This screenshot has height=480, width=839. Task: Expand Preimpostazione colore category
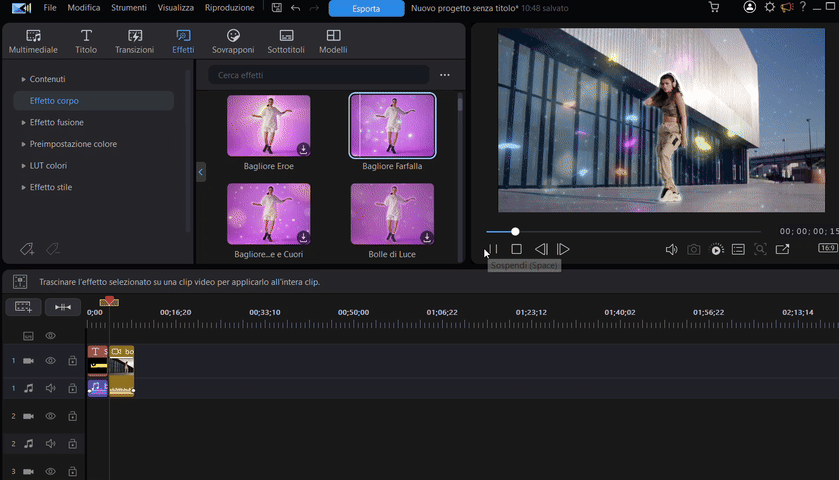pyautogui.click(x=24, y=144)
